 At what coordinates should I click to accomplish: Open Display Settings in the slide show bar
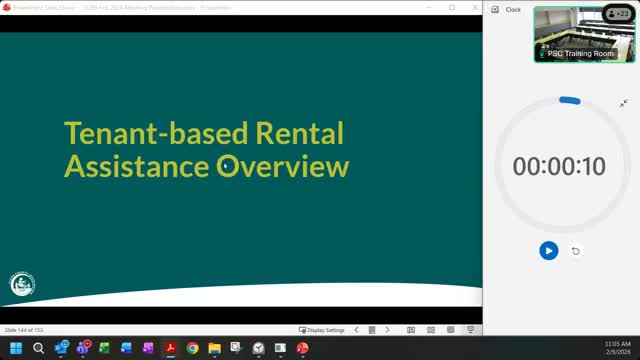[x=322, y=330]
